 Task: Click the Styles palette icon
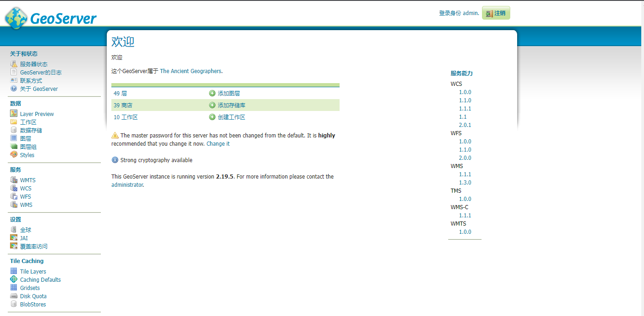tap(14, 155)
